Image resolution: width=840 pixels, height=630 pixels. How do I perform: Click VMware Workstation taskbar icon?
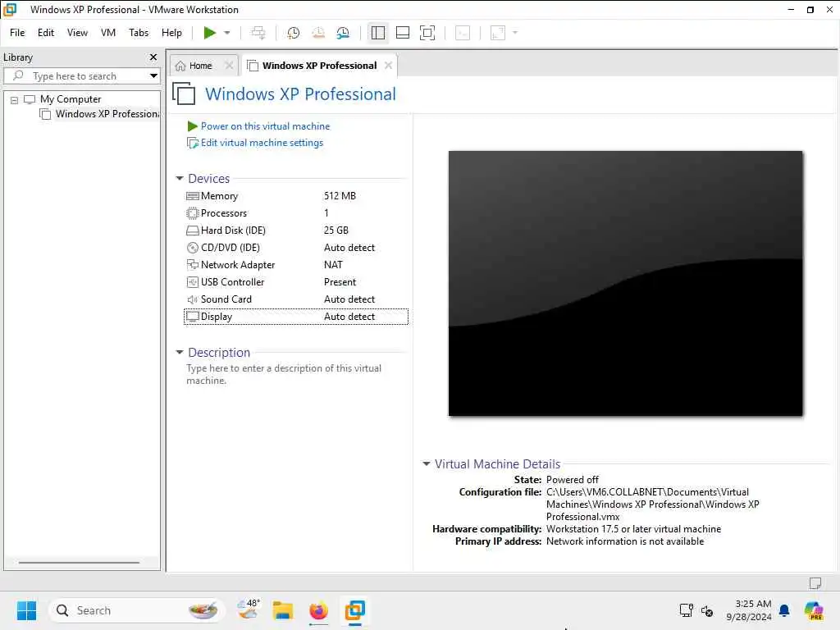354,610
